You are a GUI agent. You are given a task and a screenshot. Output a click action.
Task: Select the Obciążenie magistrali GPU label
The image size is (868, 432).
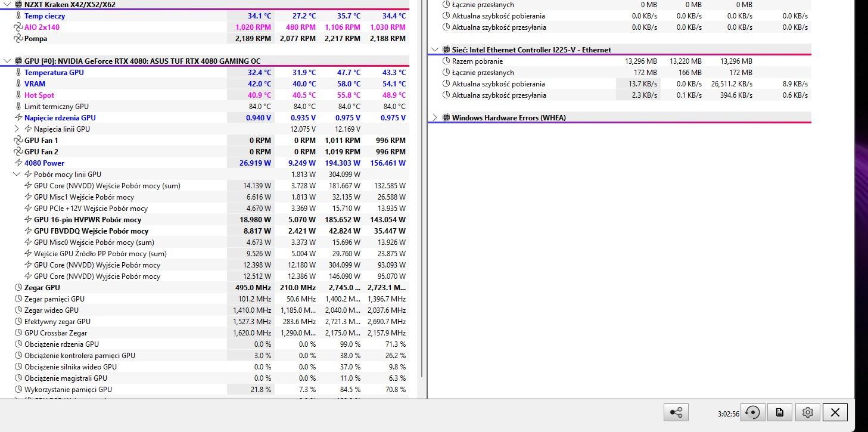[x=66, y=378]
